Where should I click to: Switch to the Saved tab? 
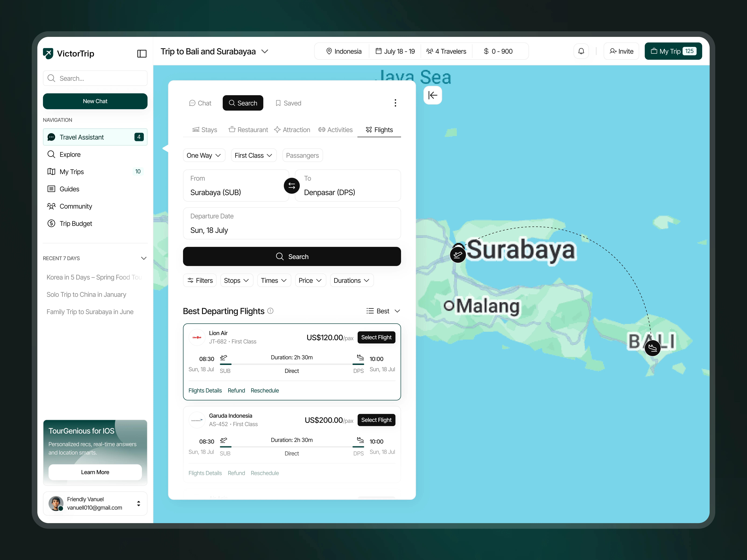tap(288, 103)
